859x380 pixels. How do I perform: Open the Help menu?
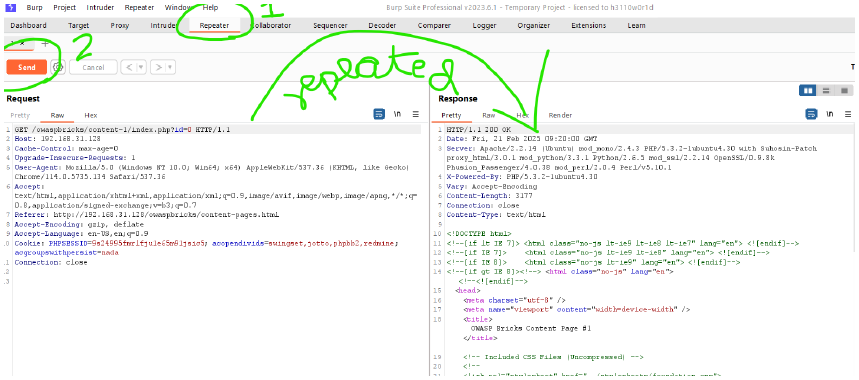coord(210,8)
